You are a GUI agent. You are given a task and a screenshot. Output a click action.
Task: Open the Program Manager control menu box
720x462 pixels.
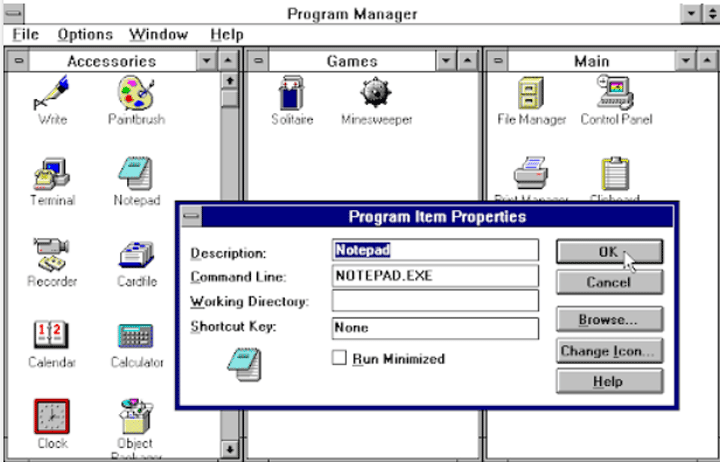point(13,13)
